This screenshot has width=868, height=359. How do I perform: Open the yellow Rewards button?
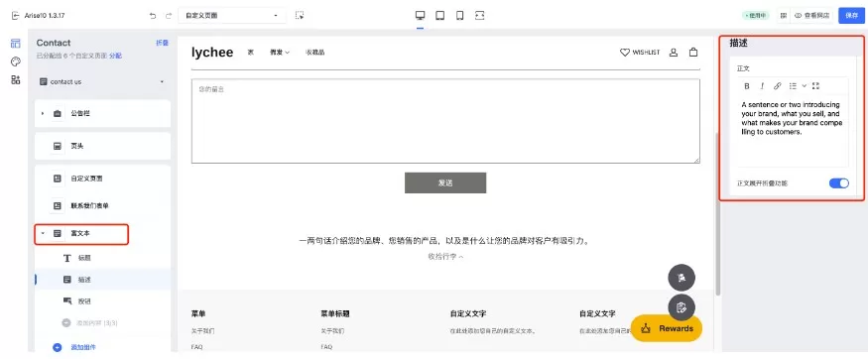(x=667, y=328)
